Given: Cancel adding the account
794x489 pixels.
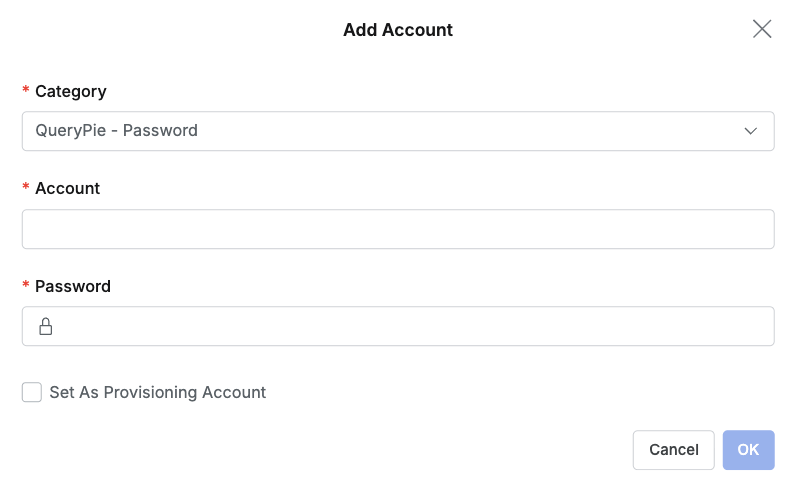Looking at the screenshot, I should point(673,450).
